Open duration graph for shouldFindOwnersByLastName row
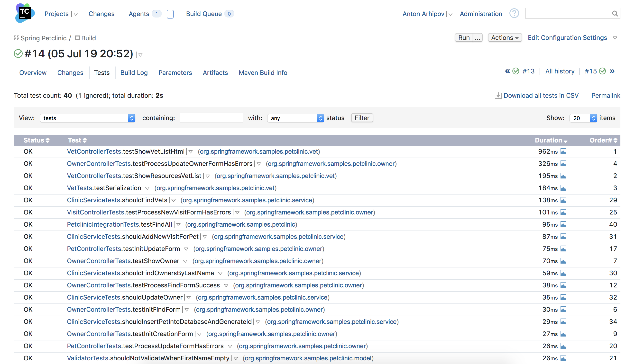Screen dimensions: 635x364 pos(563,273)
